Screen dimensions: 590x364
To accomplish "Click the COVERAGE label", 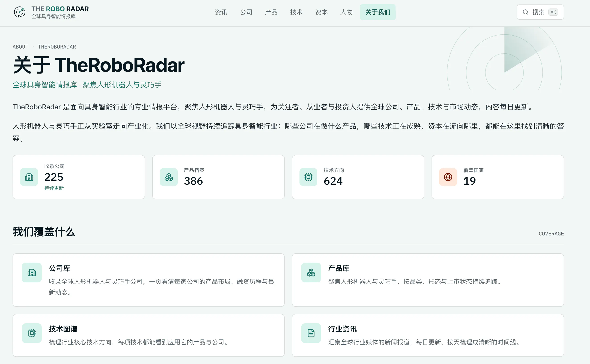I will coord(551,233).
